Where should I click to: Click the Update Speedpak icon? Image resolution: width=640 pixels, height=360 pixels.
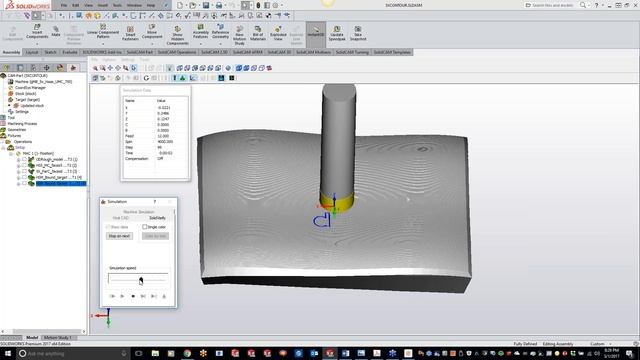click(x=337, y=29)
